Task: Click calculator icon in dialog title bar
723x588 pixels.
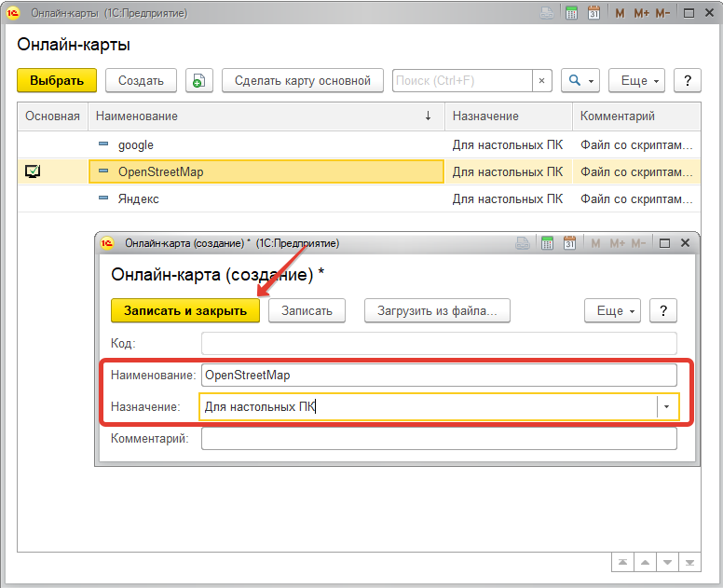Action: coord(547,242)
